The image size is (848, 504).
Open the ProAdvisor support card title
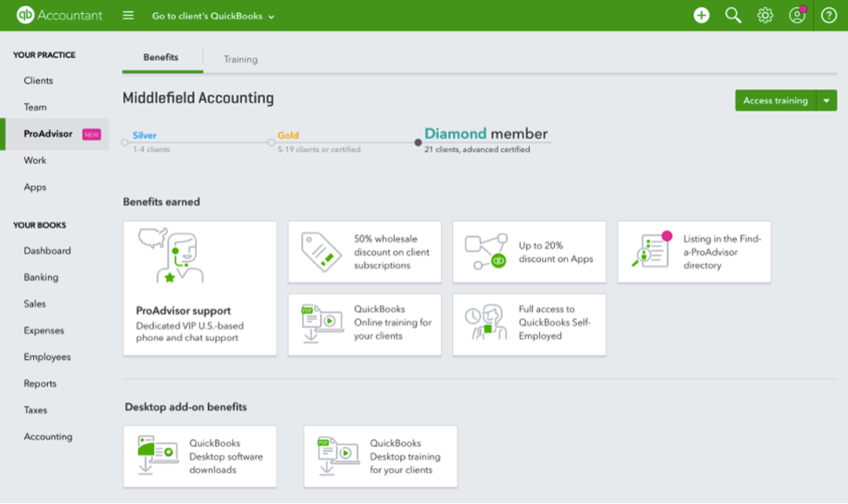(x=184, y=311)
